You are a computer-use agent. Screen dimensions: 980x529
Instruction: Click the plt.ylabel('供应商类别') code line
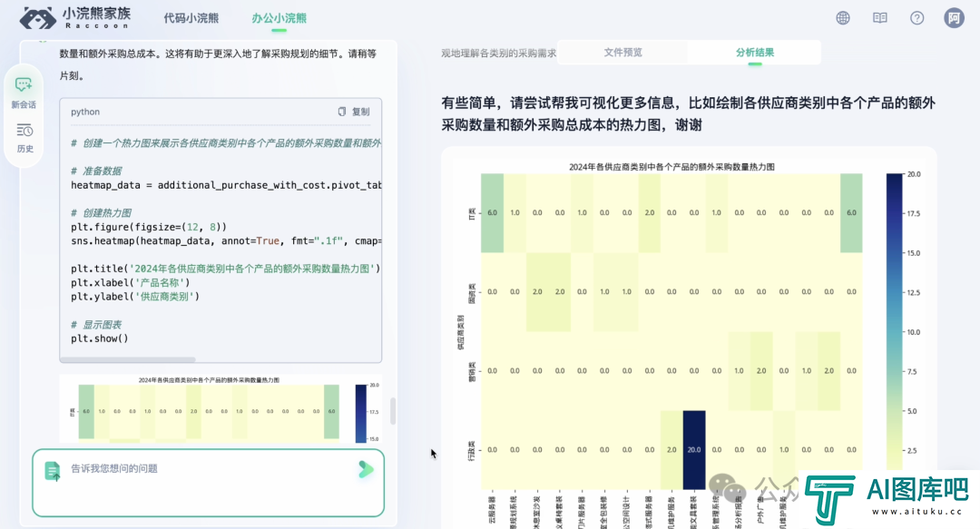point(135,297)
